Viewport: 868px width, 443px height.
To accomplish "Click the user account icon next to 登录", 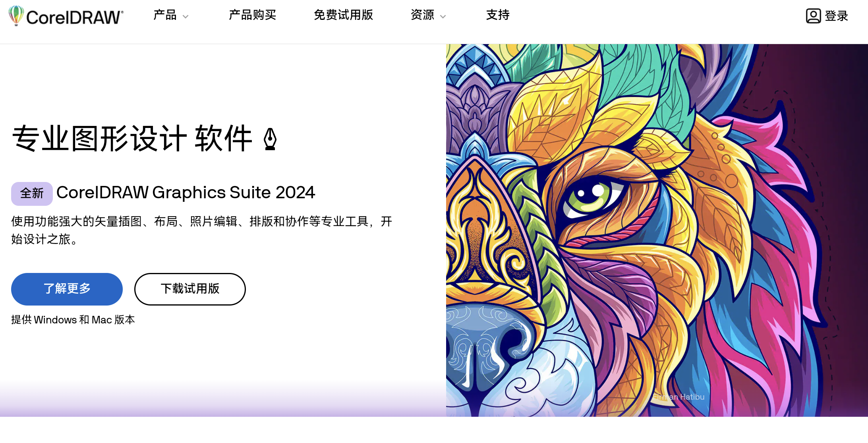I will tap(813, 16).
